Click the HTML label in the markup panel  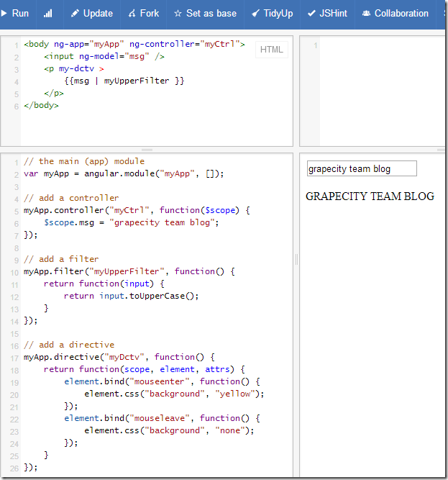point(271,50)
